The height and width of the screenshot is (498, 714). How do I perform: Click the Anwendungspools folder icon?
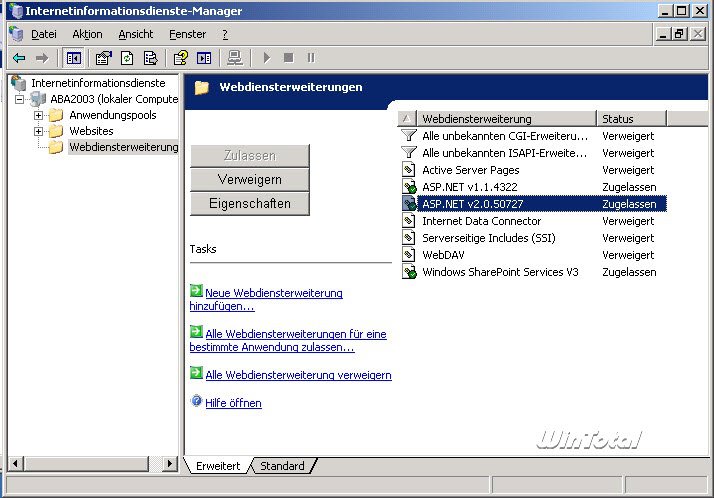(56, 115)
